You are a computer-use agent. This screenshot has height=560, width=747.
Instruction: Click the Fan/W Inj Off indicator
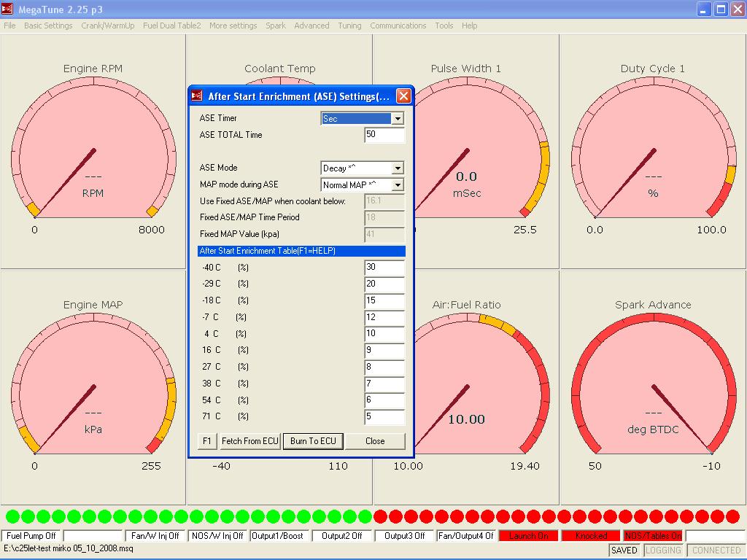coord(155,536)
